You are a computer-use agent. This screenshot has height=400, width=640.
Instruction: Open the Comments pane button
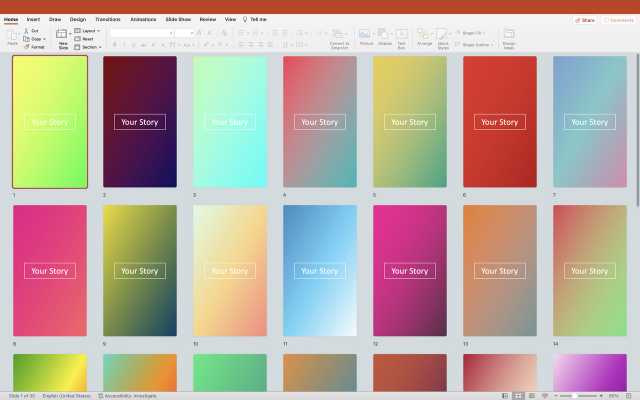(x=617, y=19)
